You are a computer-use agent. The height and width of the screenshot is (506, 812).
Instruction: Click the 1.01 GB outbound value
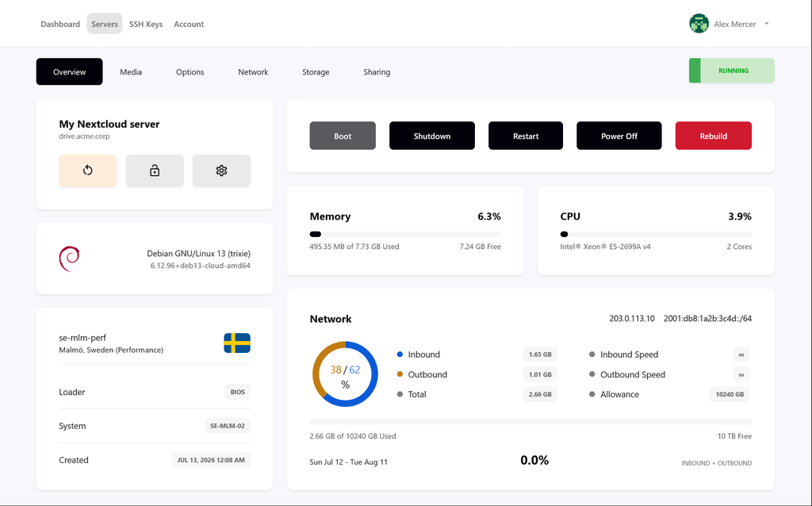pyautogui.click(x=540, y=374)
